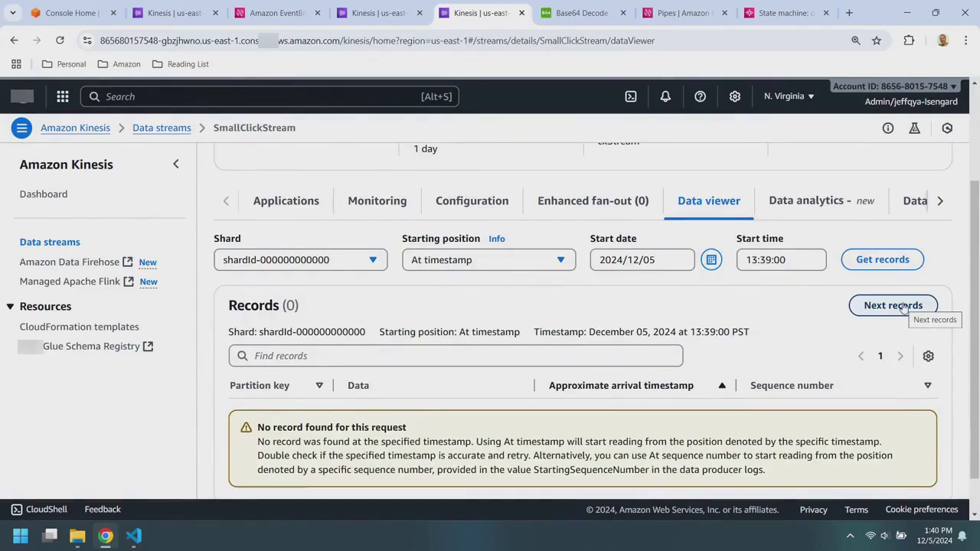
Task: Open console settings gear in header
Action: (x=735, y=96)
